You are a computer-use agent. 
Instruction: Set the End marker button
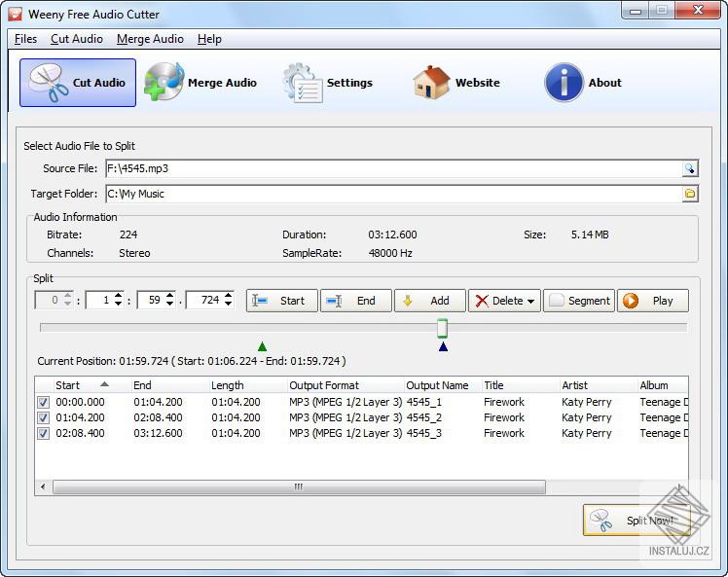355,301
